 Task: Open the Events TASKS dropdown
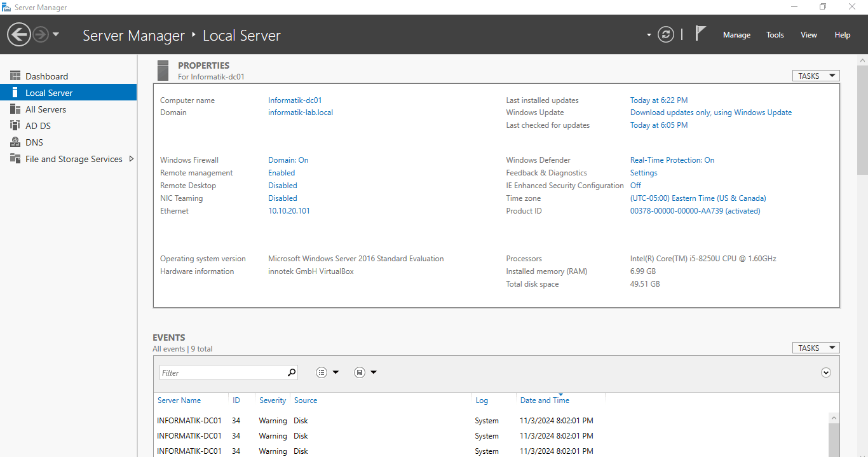pos(816,348)
